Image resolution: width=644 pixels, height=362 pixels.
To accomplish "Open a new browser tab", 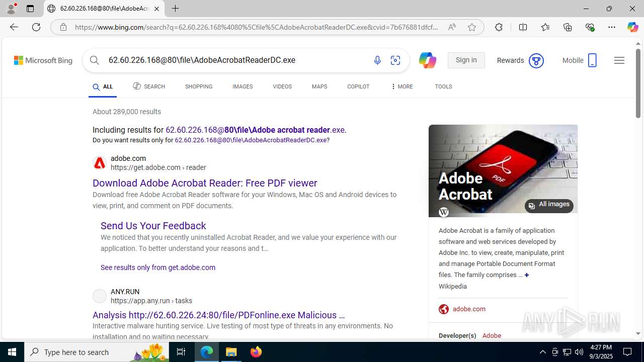I will point(175,9).
